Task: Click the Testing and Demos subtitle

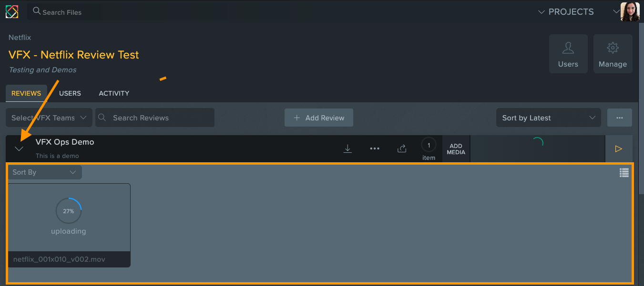Action: pyautogui.click(x=42, y=69)
